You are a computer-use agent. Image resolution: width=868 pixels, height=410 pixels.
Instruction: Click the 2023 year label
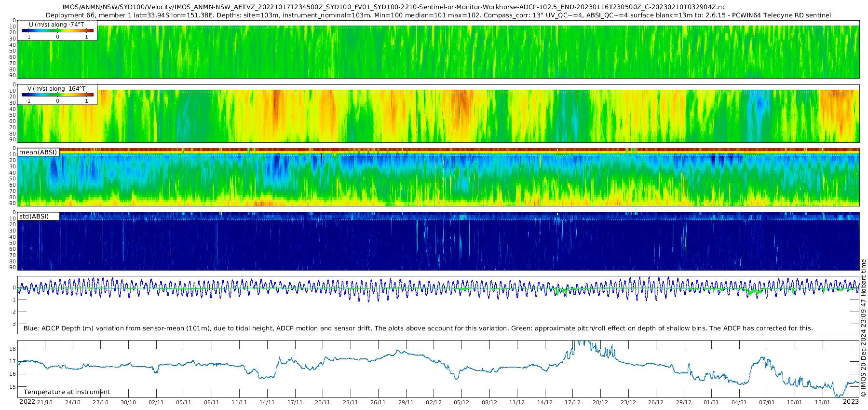[x=851, y=402]
